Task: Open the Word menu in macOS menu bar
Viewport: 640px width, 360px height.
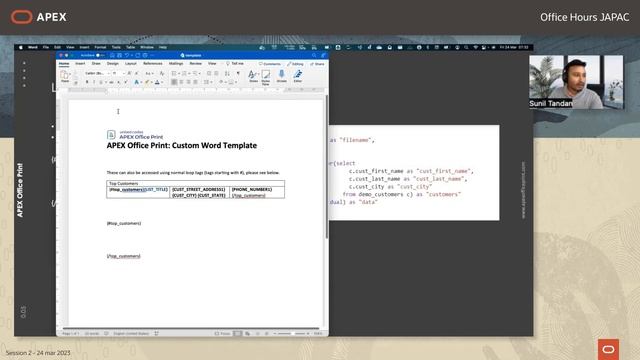Action: [33, 47]
